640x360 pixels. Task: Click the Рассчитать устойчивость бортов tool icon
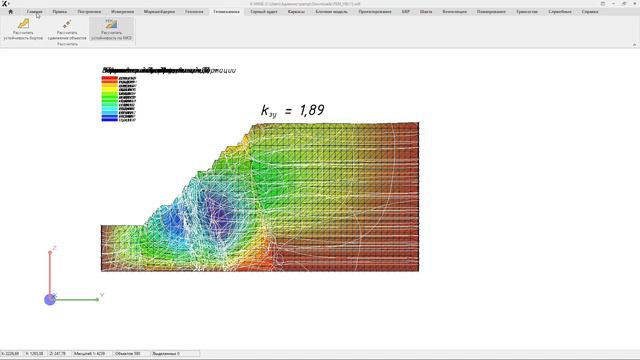coord(23,24)
